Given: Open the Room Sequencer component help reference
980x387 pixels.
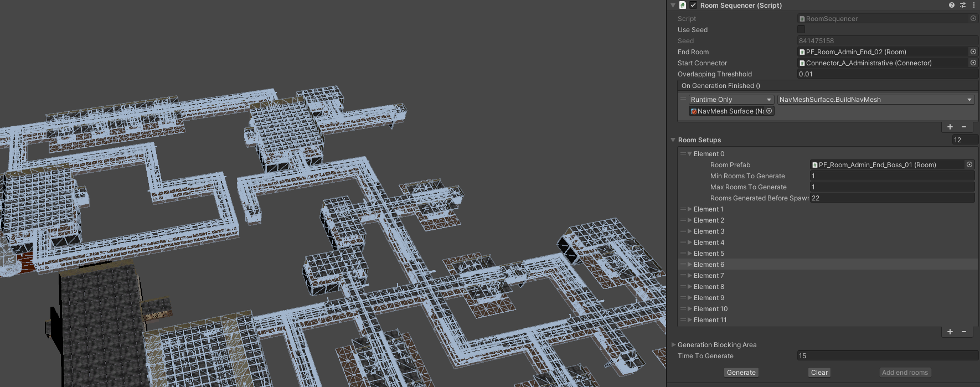Looking at the screenshot, I should pos(952,5).
